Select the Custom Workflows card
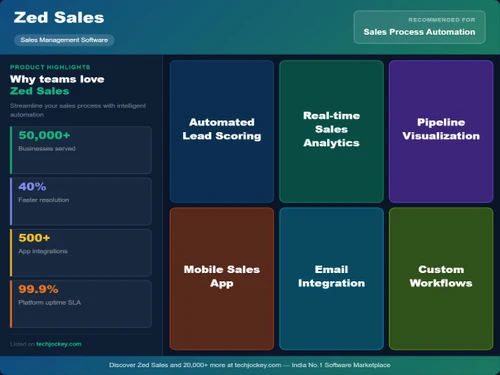This screenshot has width=500, height=375. click(x=441, y=279)
